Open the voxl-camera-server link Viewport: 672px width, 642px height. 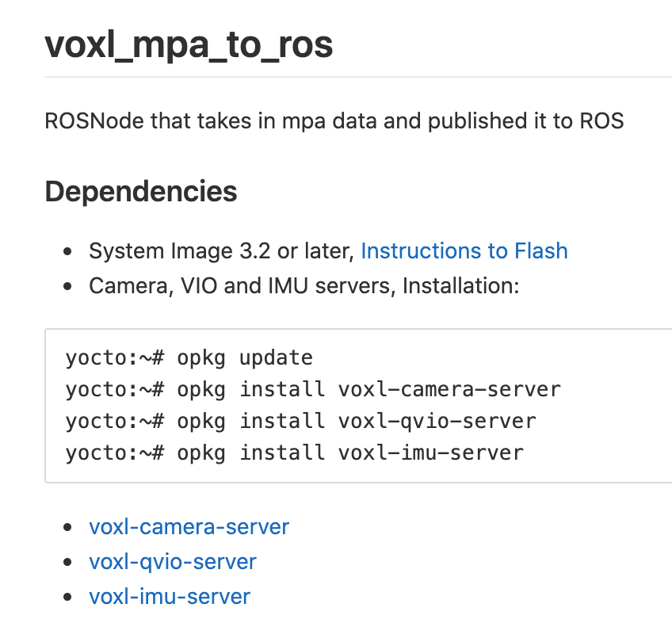(x=189, y=527)
